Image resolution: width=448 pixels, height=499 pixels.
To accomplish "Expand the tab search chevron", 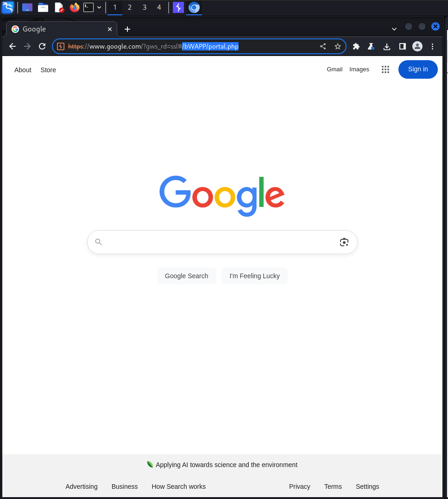I will point(394,29).
